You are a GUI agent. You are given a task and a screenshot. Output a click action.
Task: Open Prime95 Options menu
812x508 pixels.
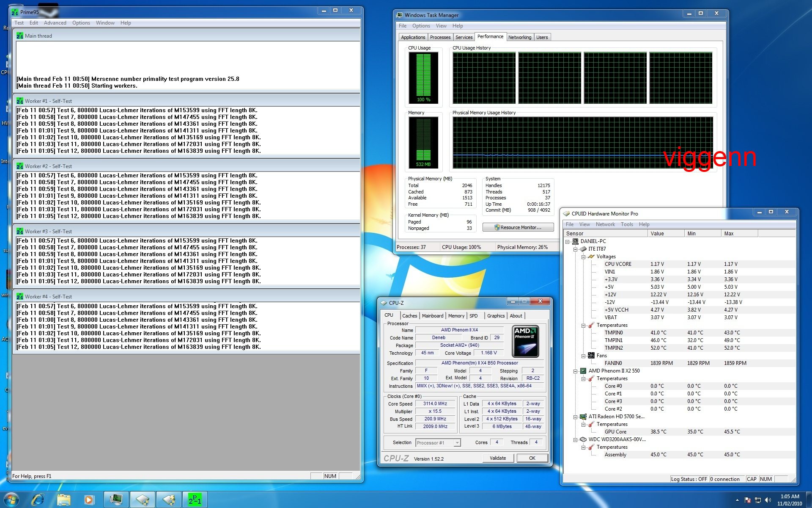[x=81, y=23]
